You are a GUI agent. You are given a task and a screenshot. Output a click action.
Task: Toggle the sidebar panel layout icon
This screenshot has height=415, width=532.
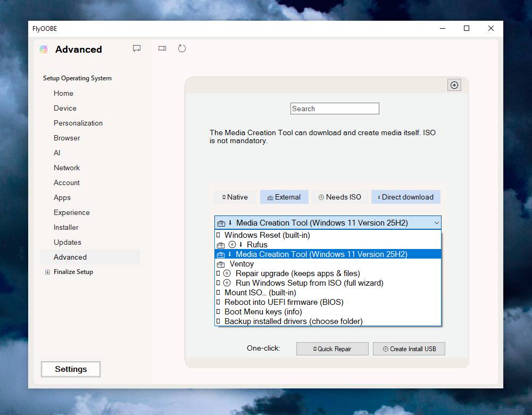pos(162,48)
